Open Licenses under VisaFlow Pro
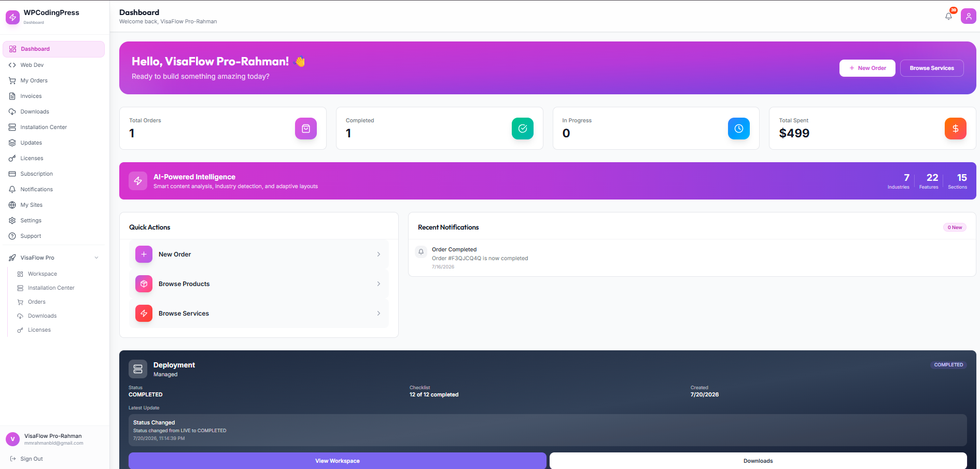 tap(58, 330)
